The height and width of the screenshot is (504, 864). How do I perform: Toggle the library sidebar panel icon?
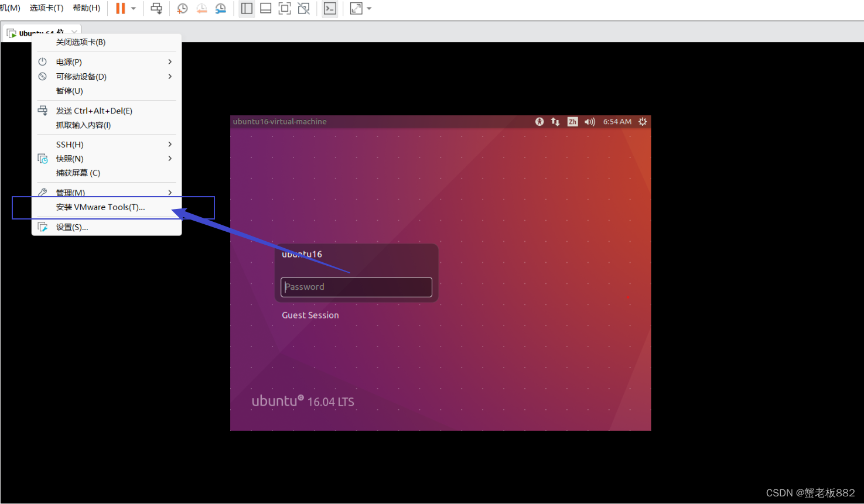pos(247,8)
